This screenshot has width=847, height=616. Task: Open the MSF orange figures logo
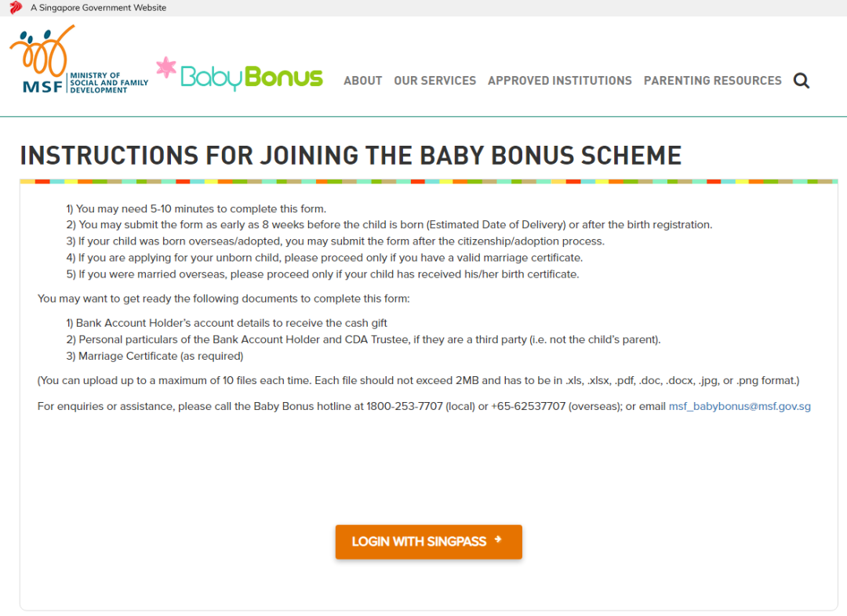(x=43, y=55)
